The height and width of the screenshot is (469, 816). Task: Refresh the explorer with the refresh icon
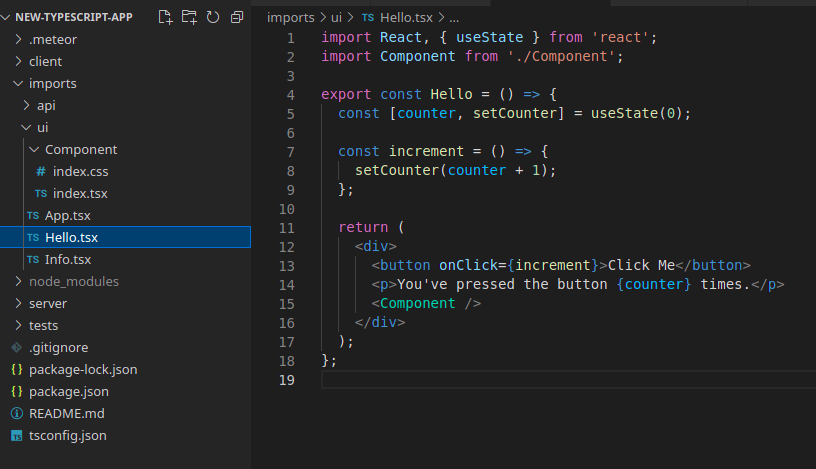(213, 17)
